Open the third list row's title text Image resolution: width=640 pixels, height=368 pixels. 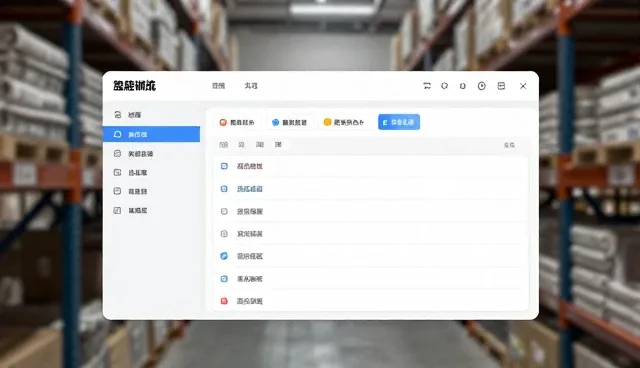250,211
